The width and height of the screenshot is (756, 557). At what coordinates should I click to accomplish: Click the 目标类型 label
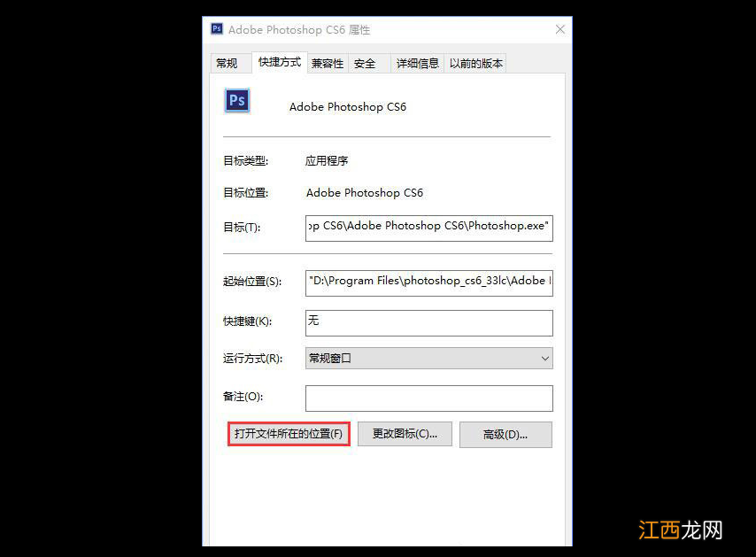pyautogui.click(x=245, y=160)
